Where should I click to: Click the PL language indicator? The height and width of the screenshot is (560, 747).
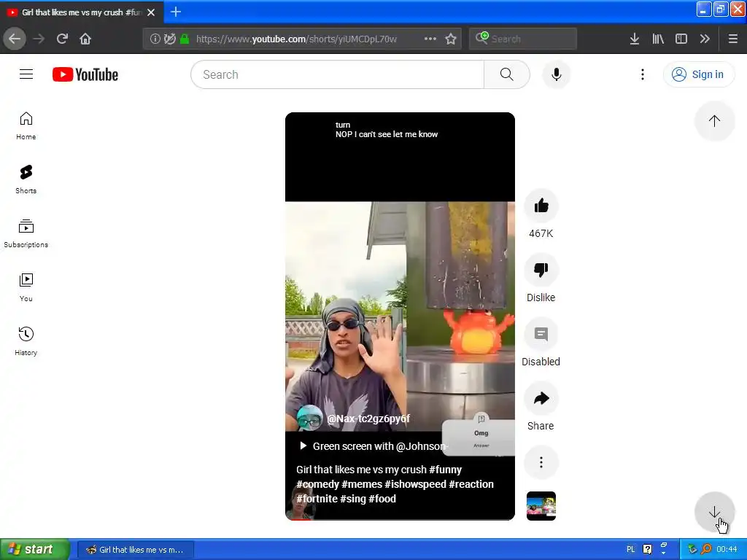631,550
